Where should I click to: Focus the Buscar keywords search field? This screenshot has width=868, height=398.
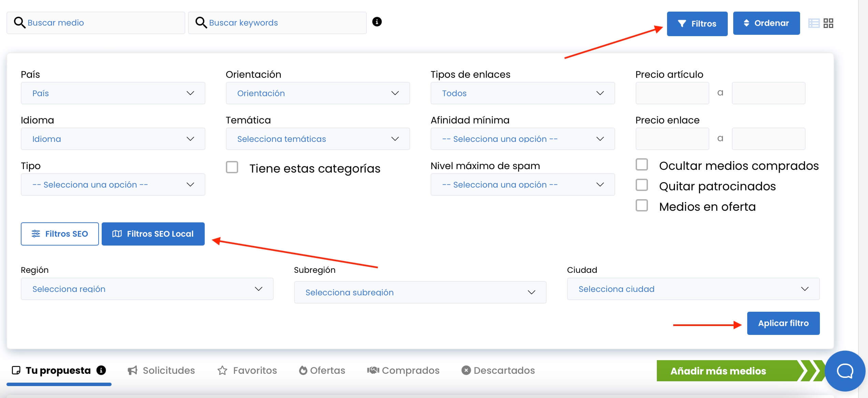277,23
